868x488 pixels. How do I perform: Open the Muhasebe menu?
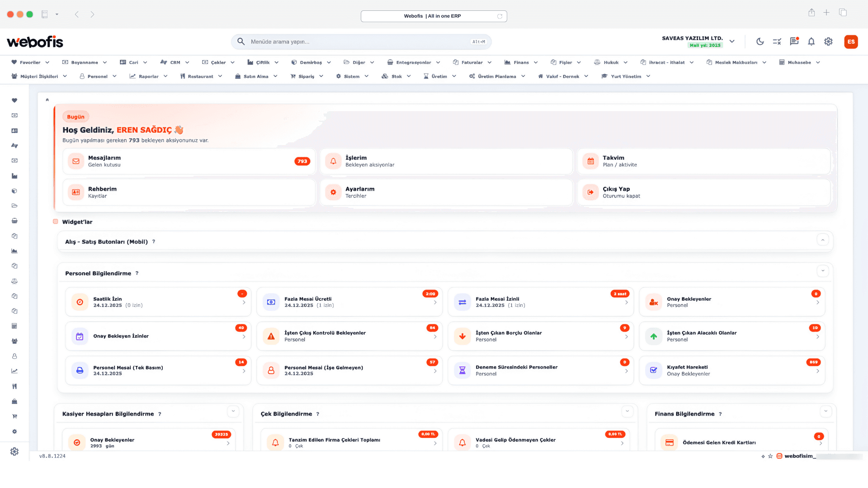(x=799, y=62)
